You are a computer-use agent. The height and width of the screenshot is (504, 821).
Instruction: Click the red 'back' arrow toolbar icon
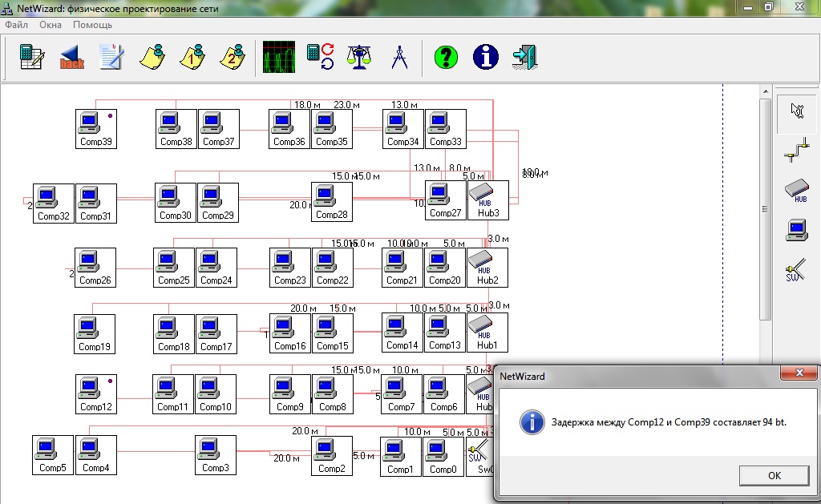point(71,57)
